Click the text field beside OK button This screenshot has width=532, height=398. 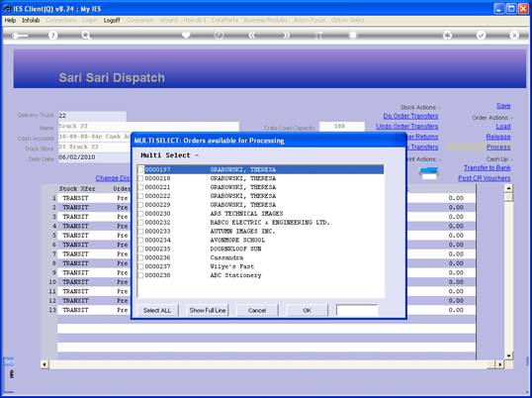coord(357,311)
